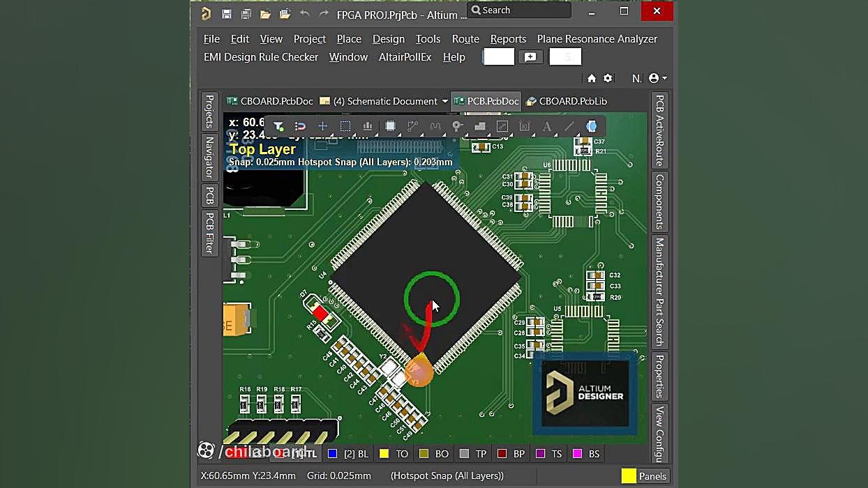Open the PCB side panel tab

click(209, 195)
